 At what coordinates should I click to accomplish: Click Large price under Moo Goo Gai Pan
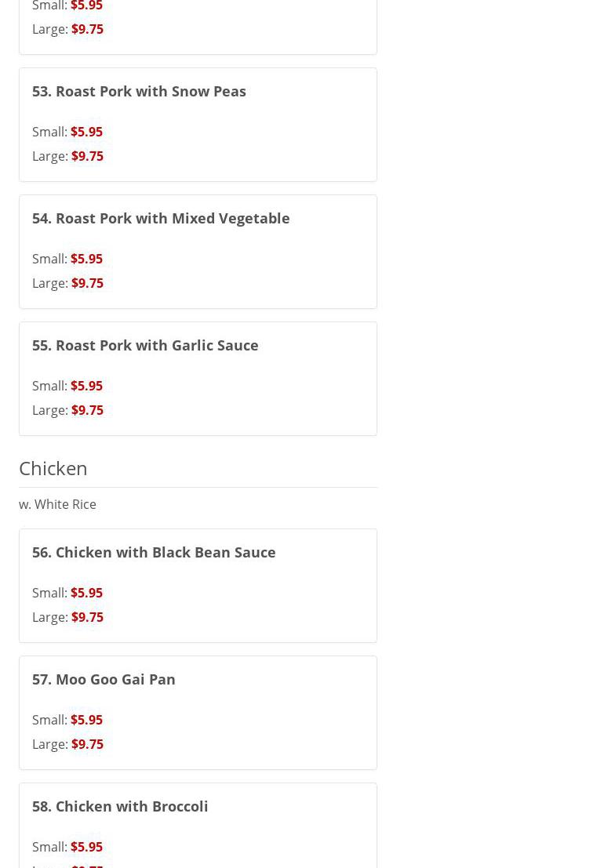[x=87, y=744]
